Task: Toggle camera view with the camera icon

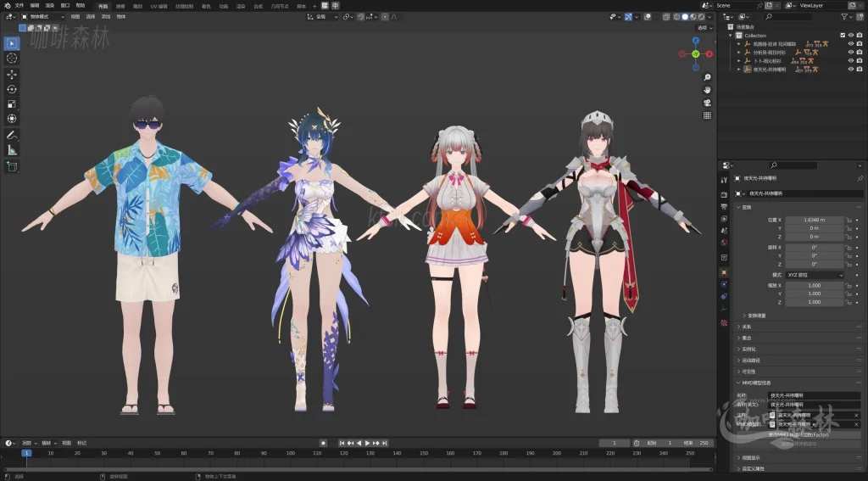Action: pos(707,103)
